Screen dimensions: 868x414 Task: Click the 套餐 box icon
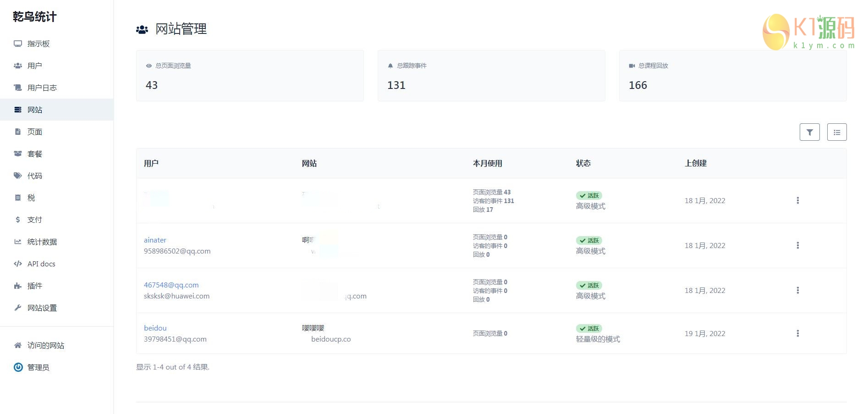[x=18, y=154]
